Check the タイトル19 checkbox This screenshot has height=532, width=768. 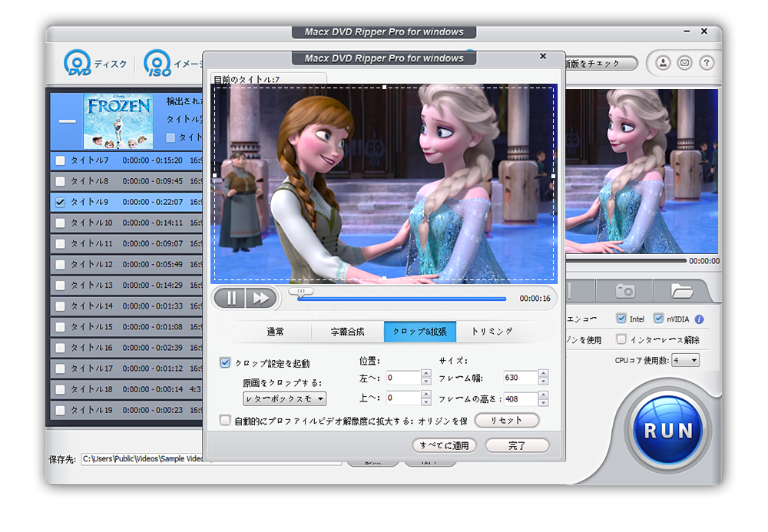click(60, 410)
